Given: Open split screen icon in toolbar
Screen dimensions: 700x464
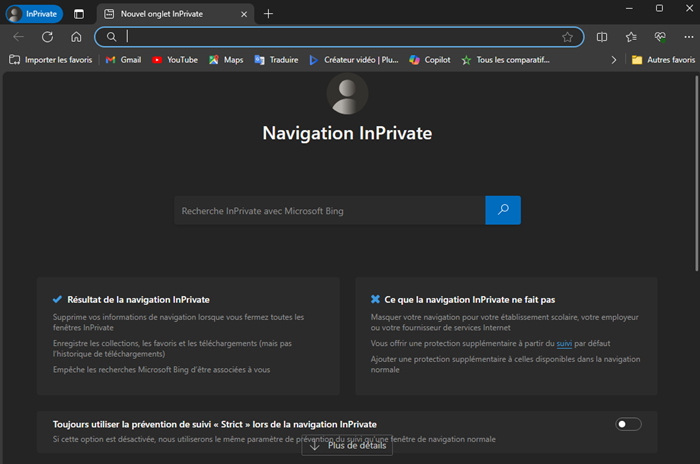Looking at the screenshot, I should (x=602, y=37).
